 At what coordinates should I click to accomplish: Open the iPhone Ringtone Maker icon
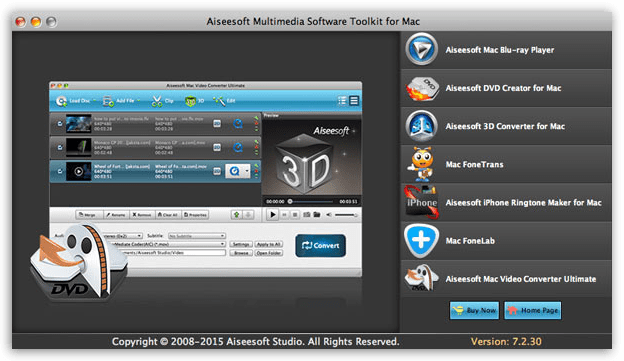click(x=421, y=202)
